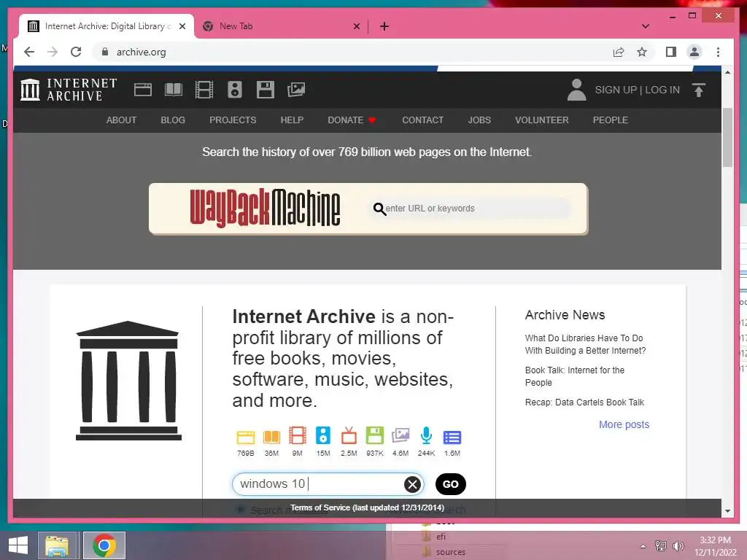Open VOLUNTEER menu item
Screen dimensions: 747x560
(542, 120)
